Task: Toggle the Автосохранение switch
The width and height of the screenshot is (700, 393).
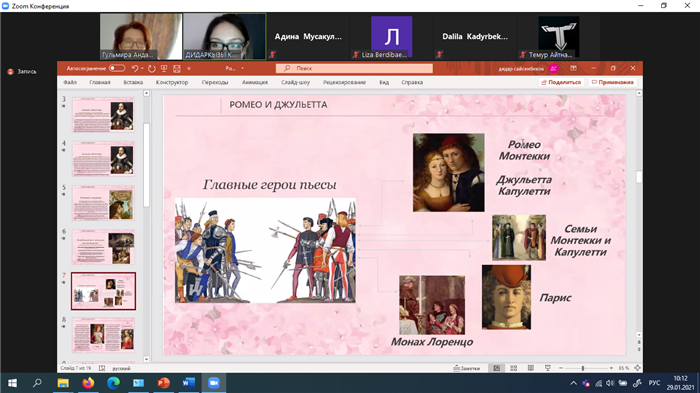Action: click(x=117, y=68)
